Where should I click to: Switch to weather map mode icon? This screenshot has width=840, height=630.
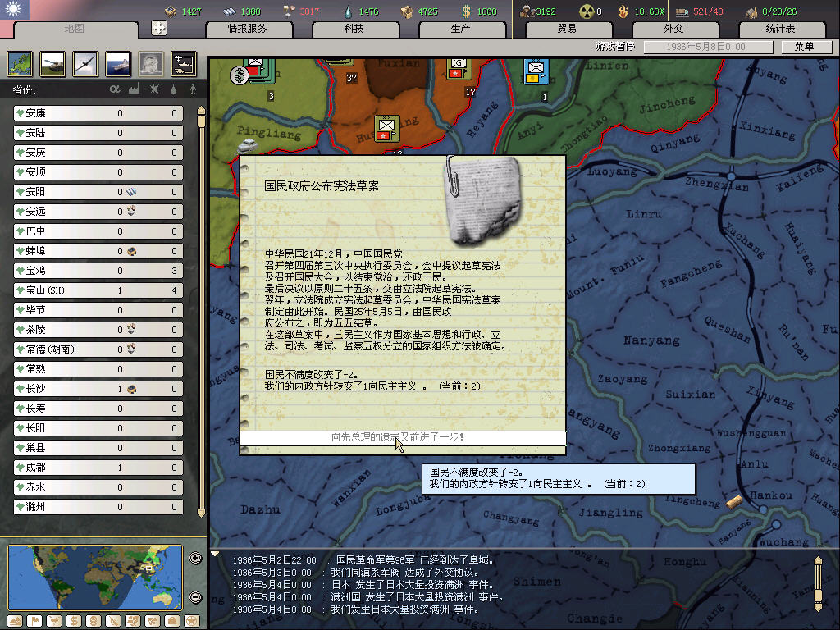point(54,621)
